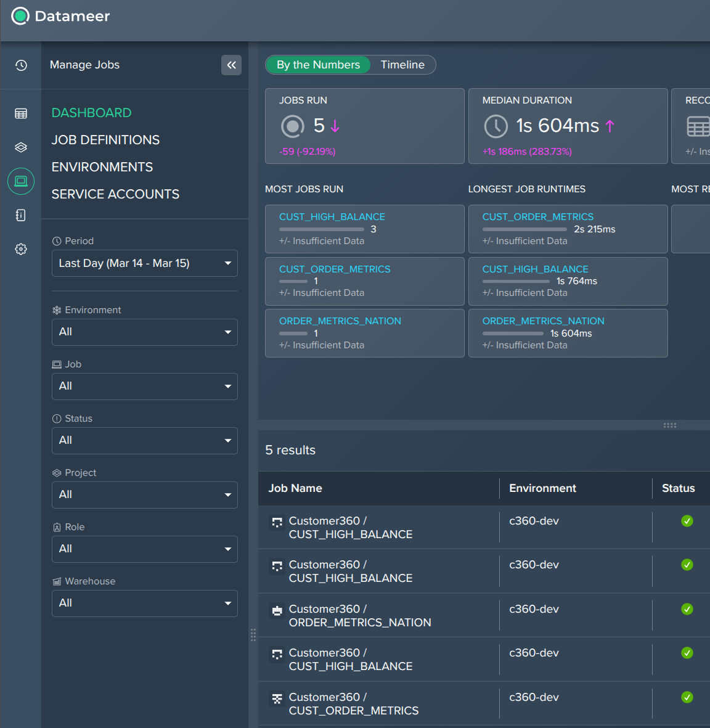Open the notebook icon in sidebar
The width and height of the screenshot is (710, 728).
pyautogui.click(x=21, y=215)
